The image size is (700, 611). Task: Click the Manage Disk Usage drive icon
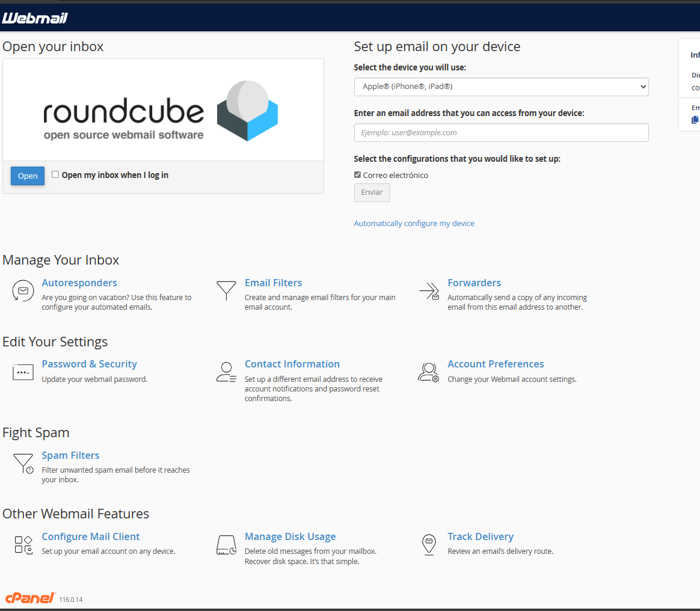click(226, 545)
